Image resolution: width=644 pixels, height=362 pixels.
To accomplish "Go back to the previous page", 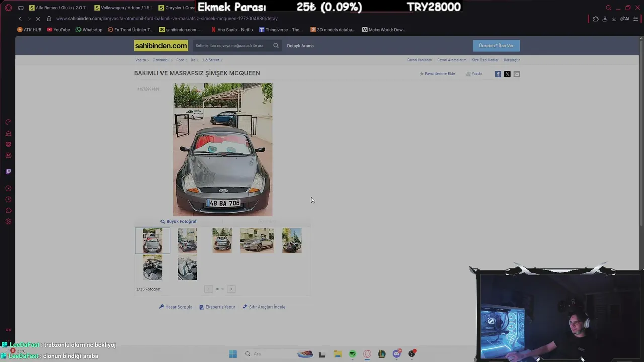I will [x=20, y=19].
